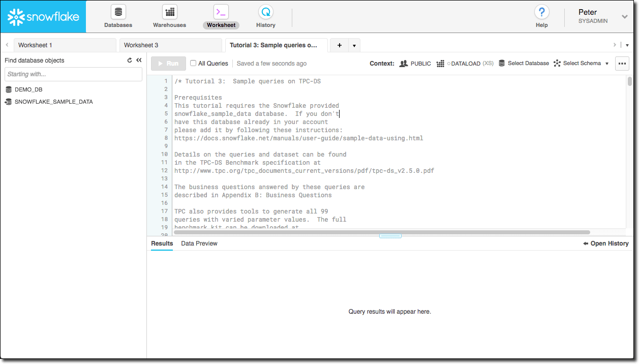The height and width of the screenshot is (364, 639).
Task: Click the docs.snowflake.net URL in editor
Action: tap(299, 138)
